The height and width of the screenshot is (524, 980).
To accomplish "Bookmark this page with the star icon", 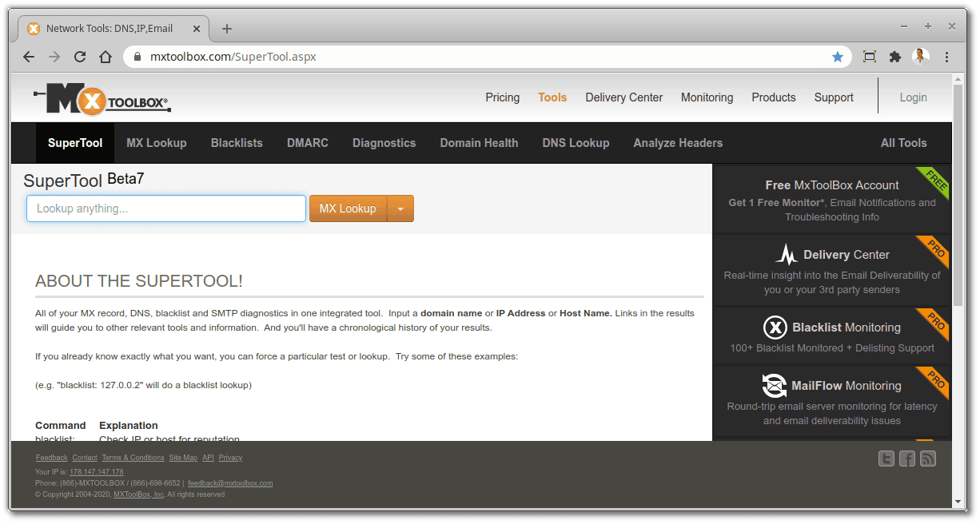I will (838, 57).
